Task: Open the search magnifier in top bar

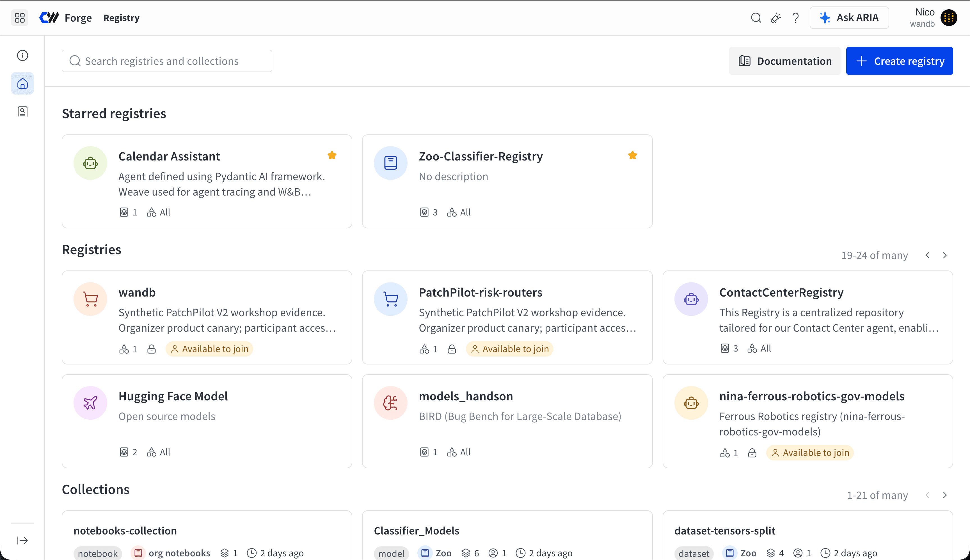Action: click(x=756, y=18)
